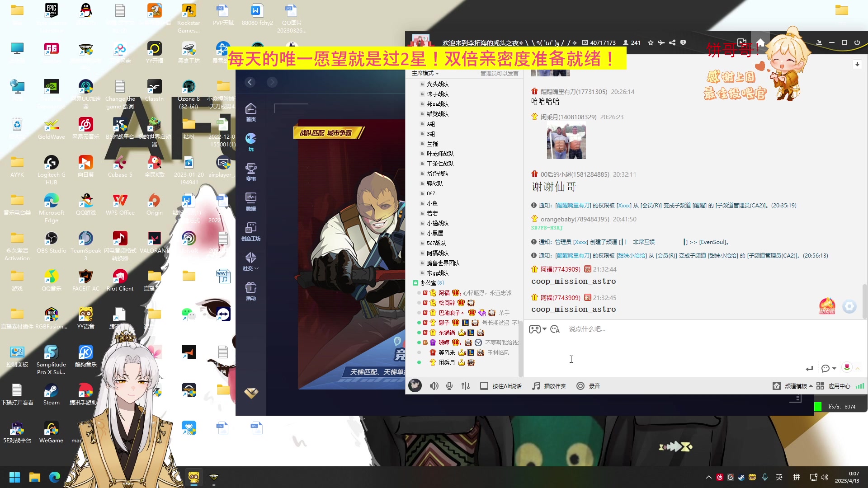Click the YY chat vertical scrollbar
This screenshot has width=868, height=488.
point(865,301)
